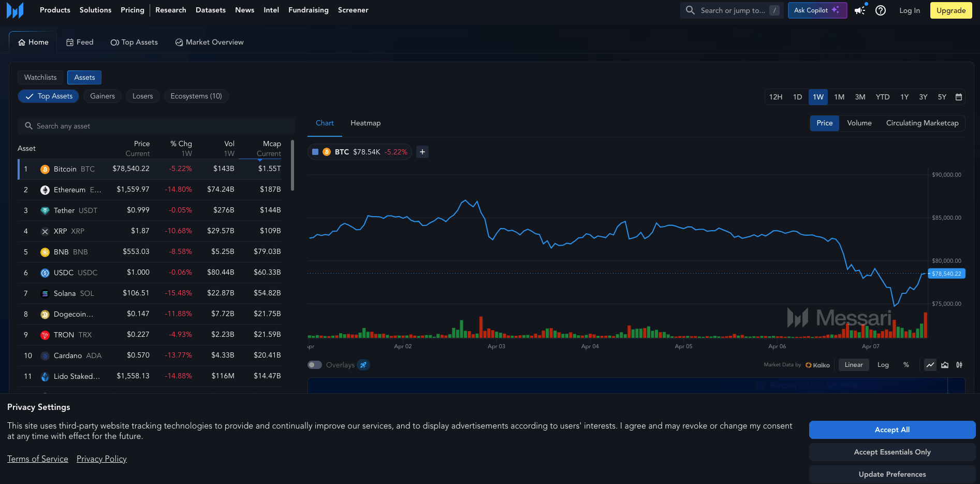Switch to the Heatmap tab
Viewport: 980px width, 484px height.
(365, 123)
